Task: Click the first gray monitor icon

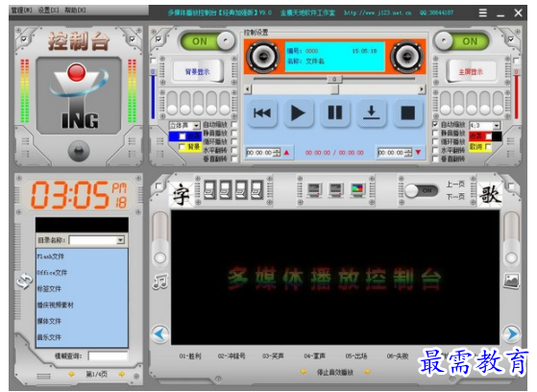Action: click(314, 190)
